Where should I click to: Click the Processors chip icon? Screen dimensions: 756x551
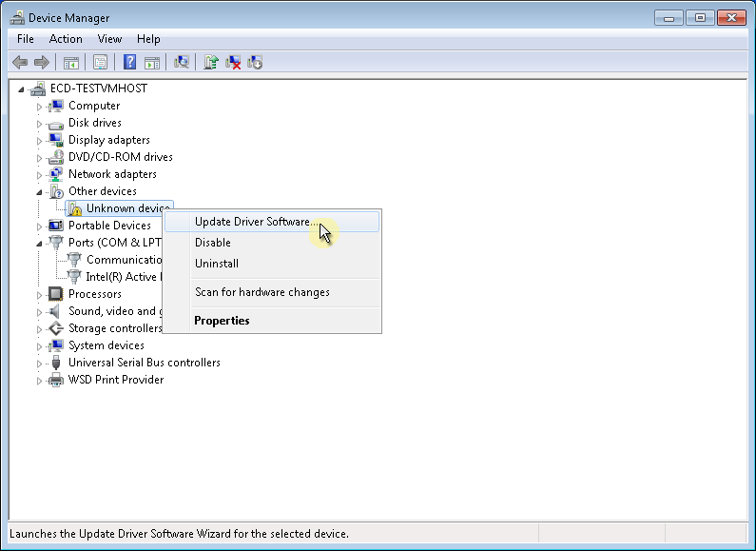click(56, 294)
